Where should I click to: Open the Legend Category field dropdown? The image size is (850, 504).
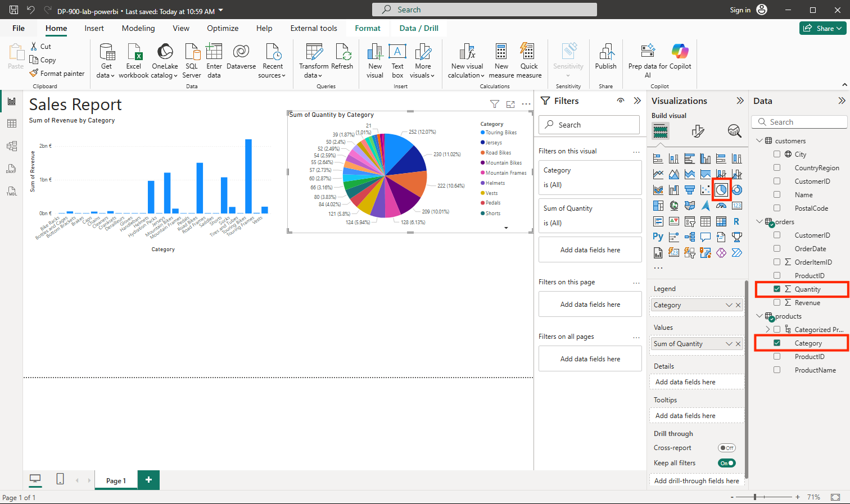(729, 305)
